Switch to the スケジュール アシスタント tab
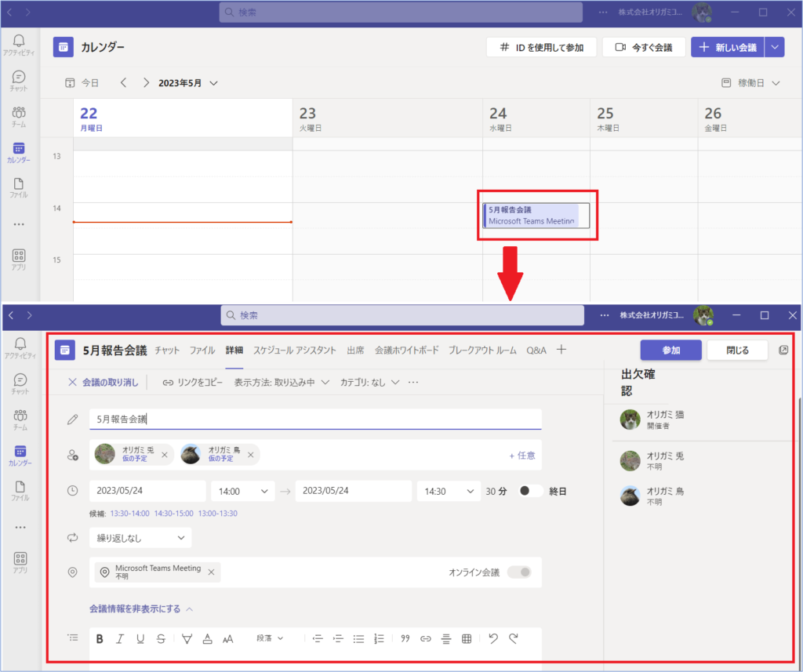 pos(294,351)
